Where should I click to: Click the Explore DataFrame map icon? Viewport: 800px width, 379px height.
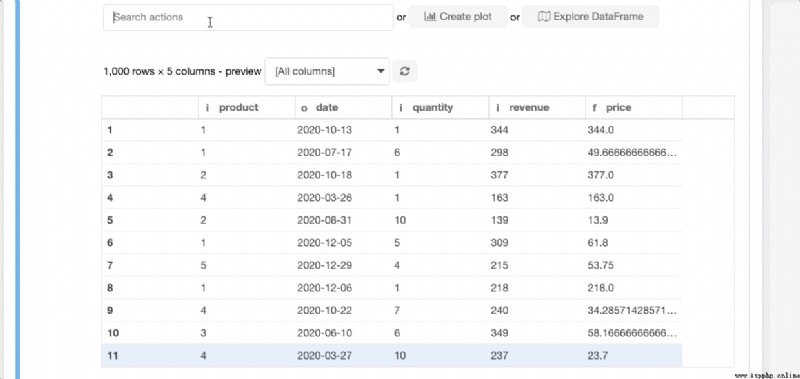point(544,16)
